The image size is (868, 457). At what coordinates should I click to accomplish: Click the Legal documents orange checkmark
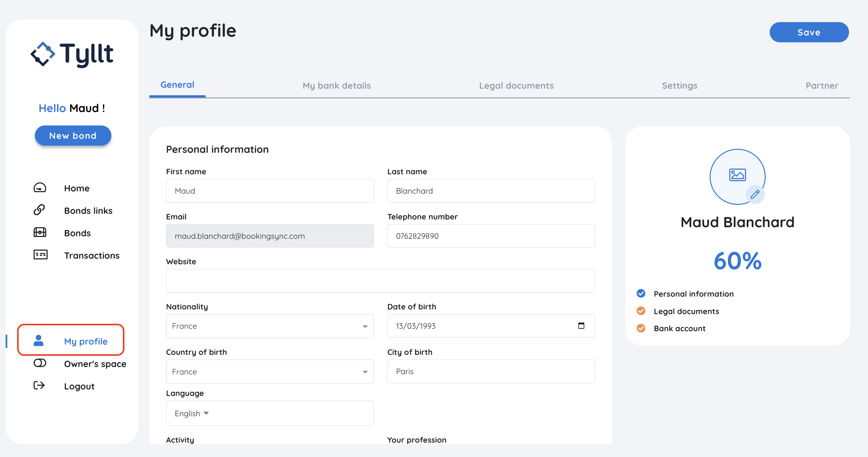(641, 311)
